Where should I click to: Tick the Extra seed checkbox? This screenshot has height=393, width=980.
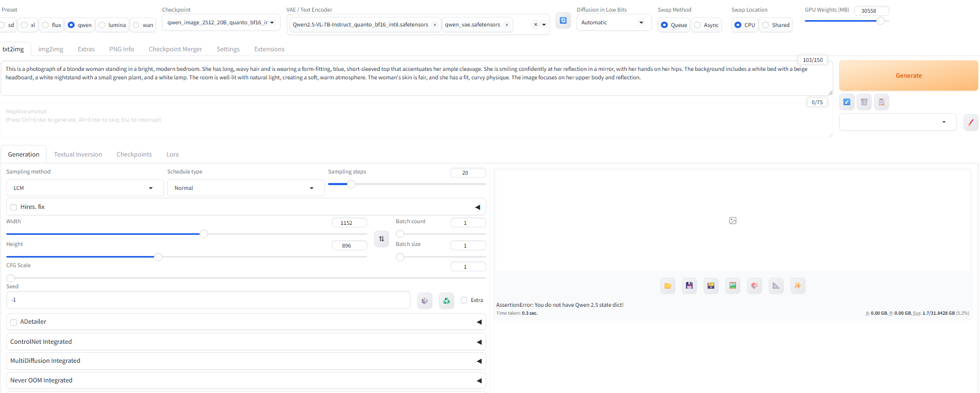click(x=464, y=300)
